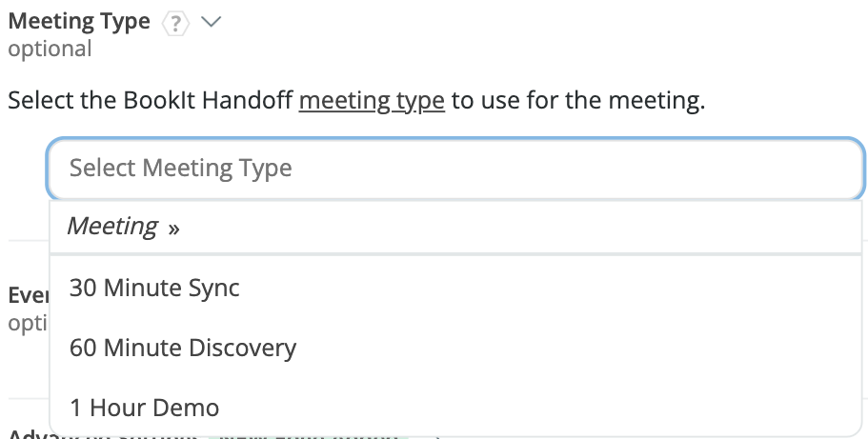Viewport: 868px width, 439px height.
Task: Choose 60 Minute Discovery from the list
Action: 183,348
